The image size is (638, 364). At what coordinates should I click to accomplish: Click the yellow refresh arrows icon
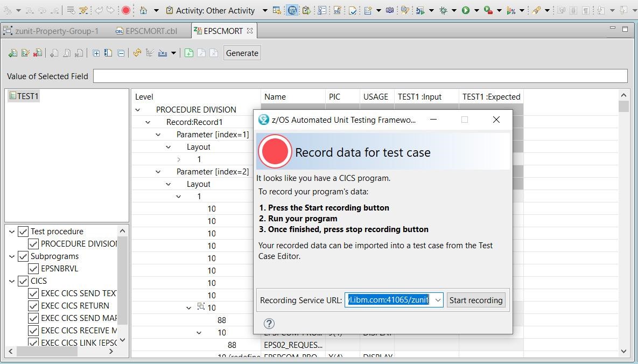[137, 53]
